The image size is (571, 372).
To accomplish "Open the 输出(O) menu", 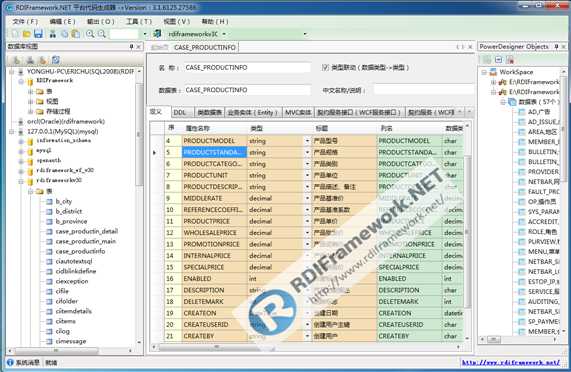I will coord(101,21).
